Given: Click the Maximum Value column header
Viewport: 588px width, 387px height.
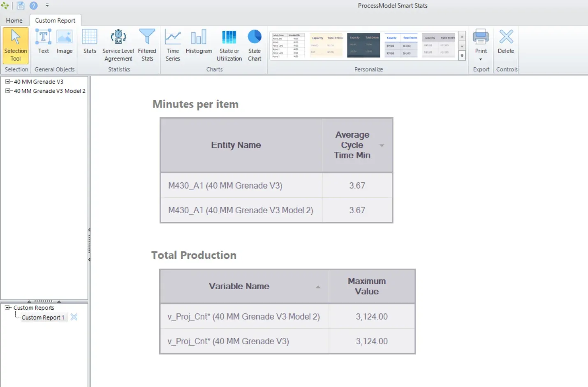Looking at the screenshot, I should click(372, 286).
